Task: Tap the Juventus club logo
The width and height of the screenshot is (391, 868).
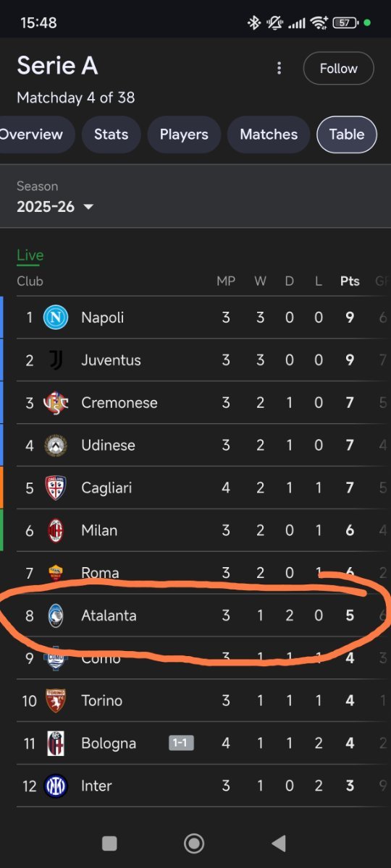Action: coord(56,360)
